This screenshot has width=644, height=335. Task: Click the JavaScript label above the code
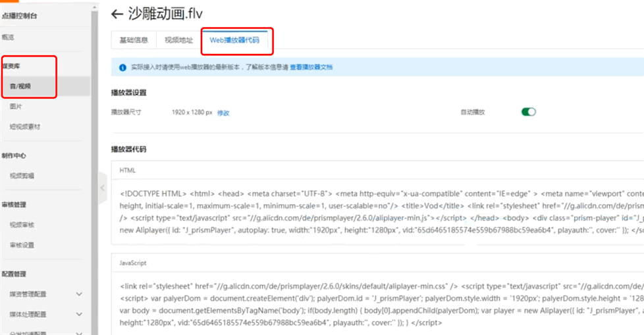tap(132, 263)
